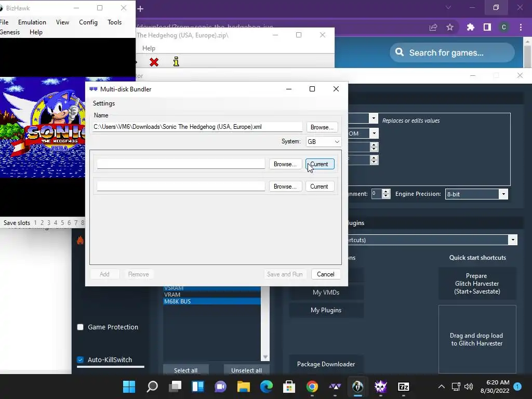
Task: Open Genesis menu in BizHawk
Action: click(x=10, y=32)
